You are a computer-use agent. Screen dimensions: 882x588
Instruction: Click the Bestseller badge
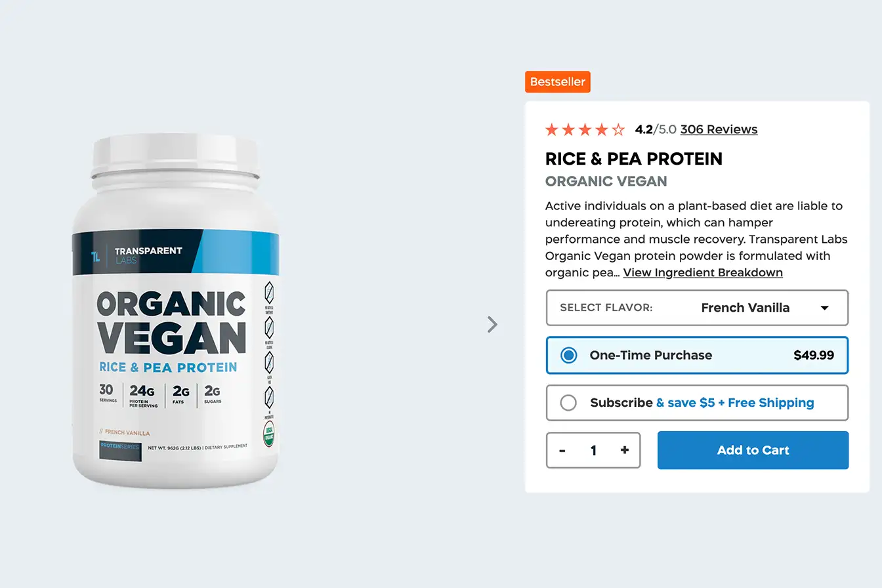558,82
